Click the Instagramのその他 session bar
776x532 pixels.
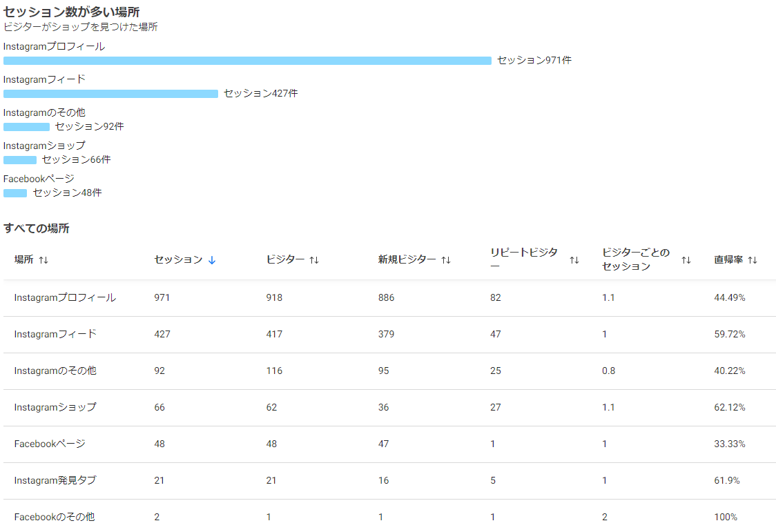(x=26, y=127)
